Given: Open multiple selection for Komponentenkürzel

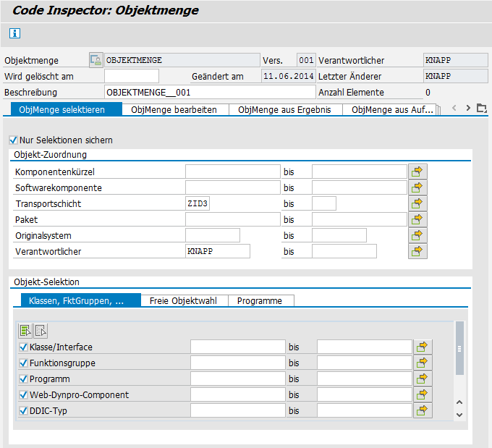Looking at the screenshot, I should point(417,172).
